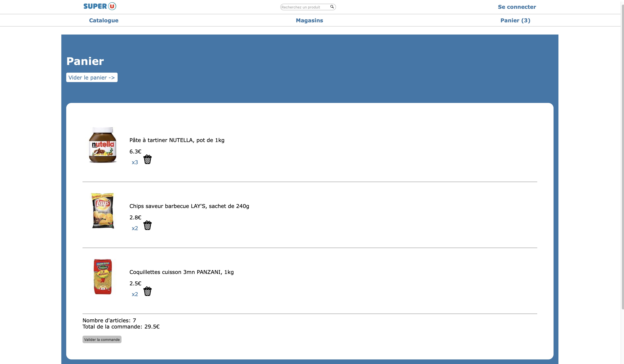Delete Nutella item with trash icon

pos(147,159)
